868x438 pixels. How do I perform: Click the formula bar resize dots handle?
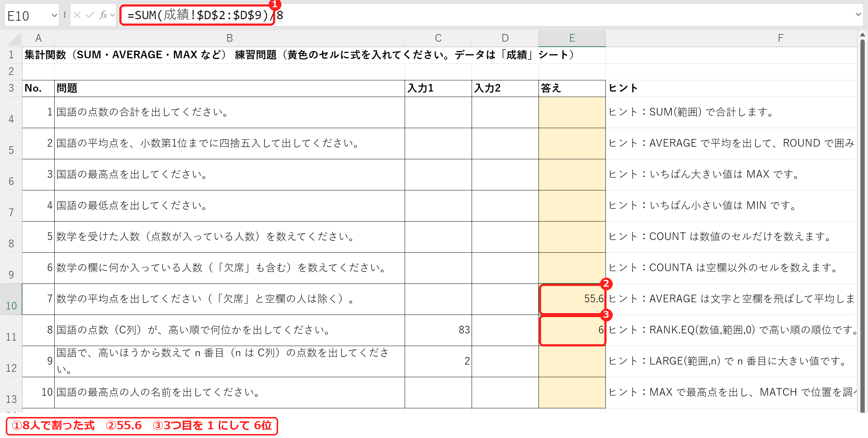click(x=65, y=15)
